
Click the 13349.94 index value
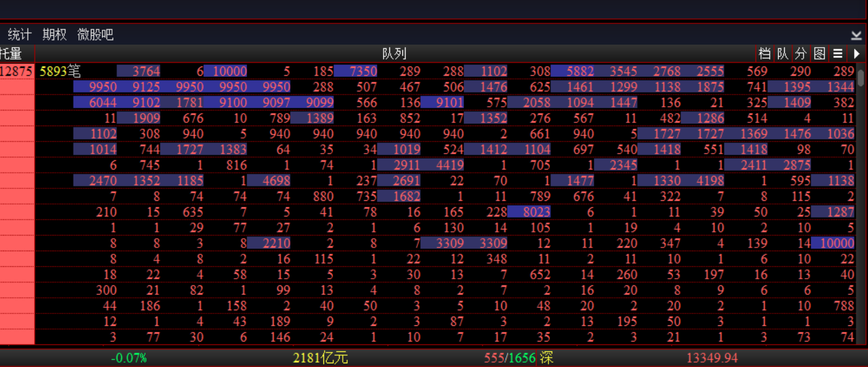(x=712, y=358)
